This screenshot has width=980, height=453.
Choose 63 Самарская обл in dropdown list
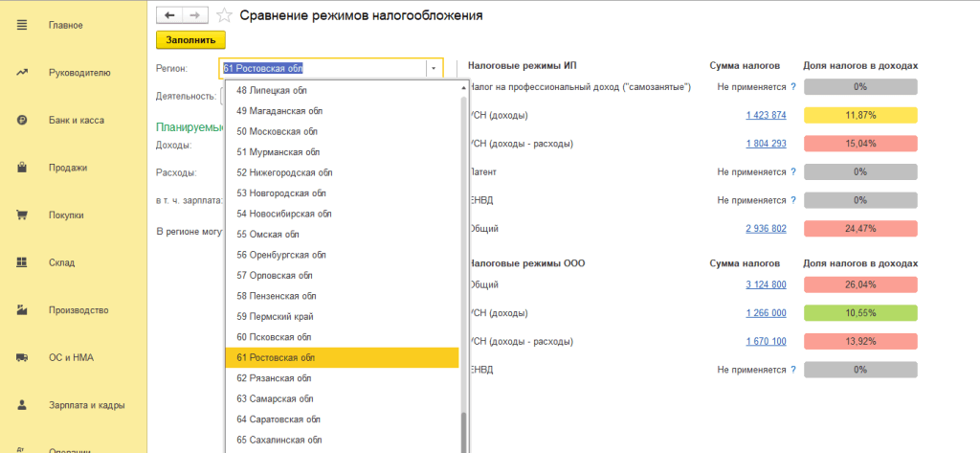(275, 398)
